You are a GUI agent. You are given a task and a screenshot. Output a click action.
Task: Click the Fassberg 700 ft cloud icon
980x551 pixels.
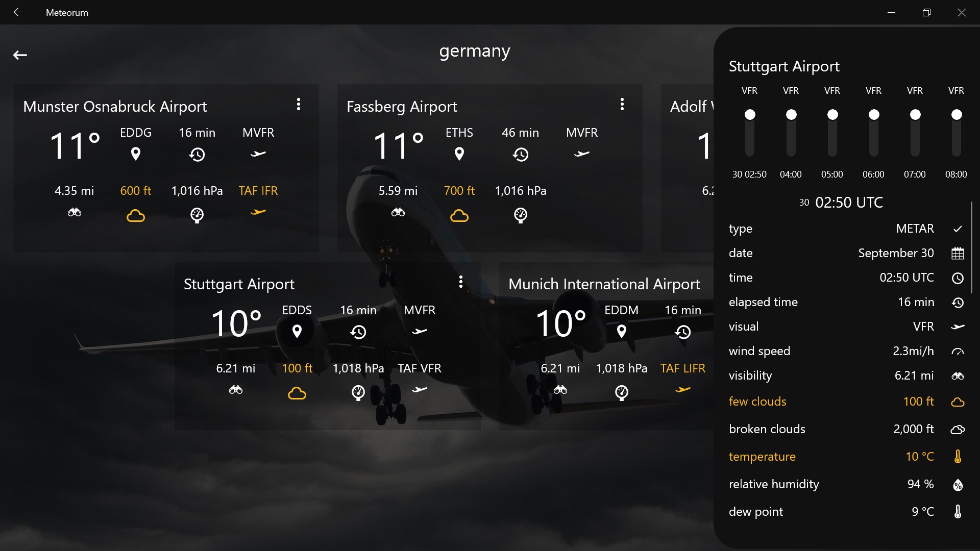459,216
